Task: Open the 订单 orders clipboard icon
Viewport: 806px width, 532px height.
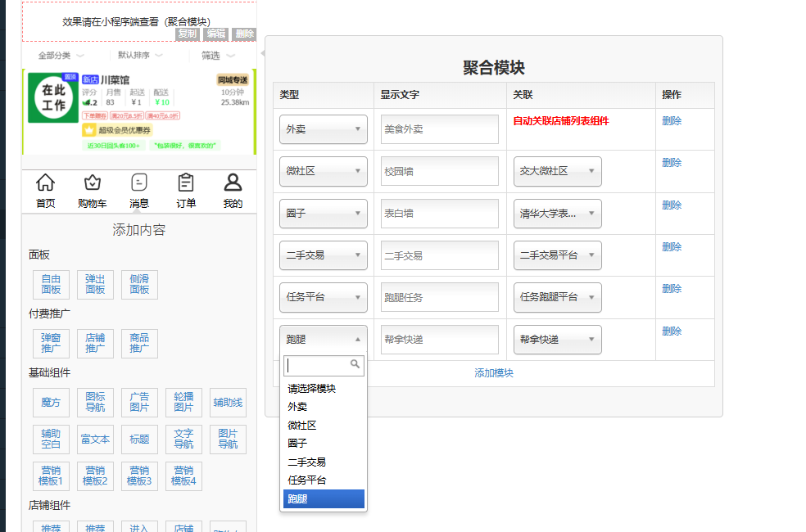Action: click(x=186, y=183)
